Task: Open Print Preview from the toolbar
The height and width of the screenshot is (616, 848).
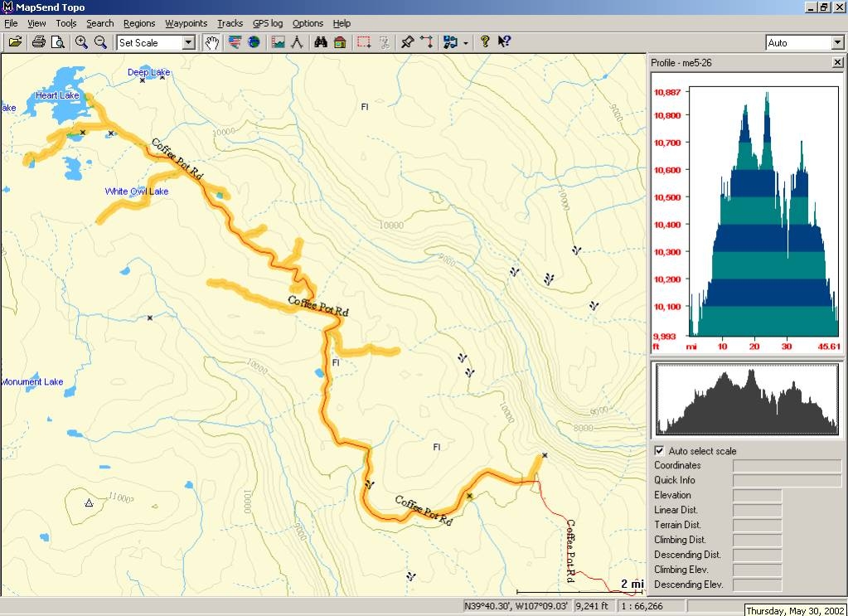Action: click(57, 42)
